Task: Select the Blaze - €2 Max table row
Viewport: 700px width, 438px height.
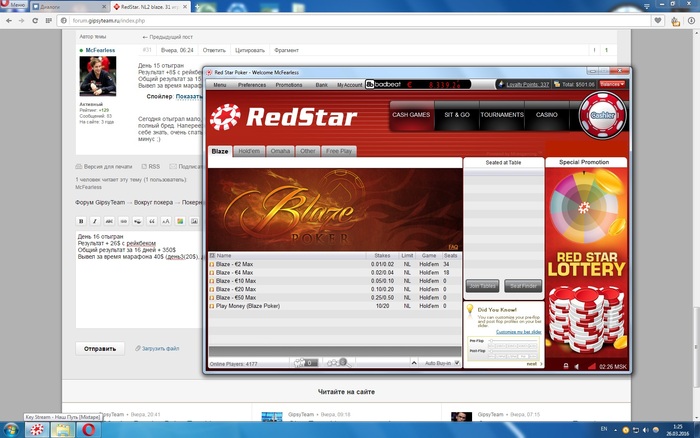Action: click(335, 264)
